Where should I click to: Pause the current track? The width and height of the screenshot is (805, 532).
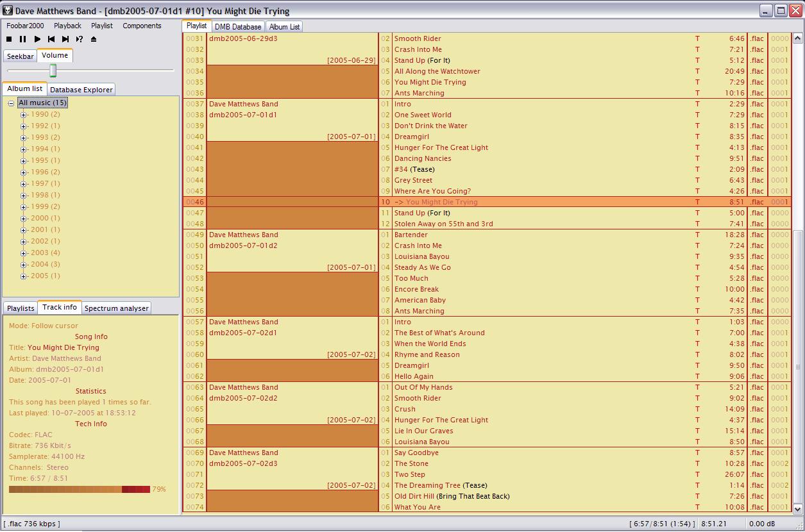23,39
